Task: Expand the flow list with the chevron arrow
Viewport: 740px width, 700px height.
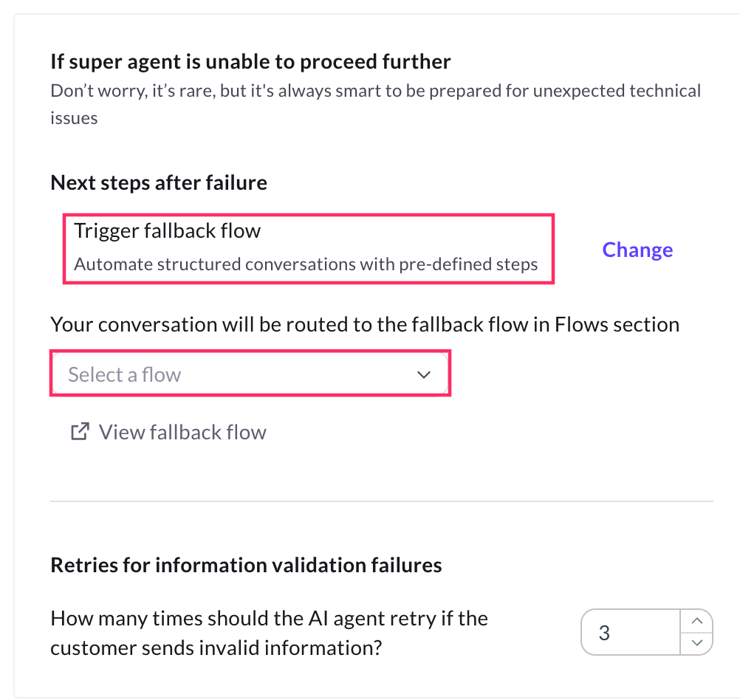Action: (424, 375)
